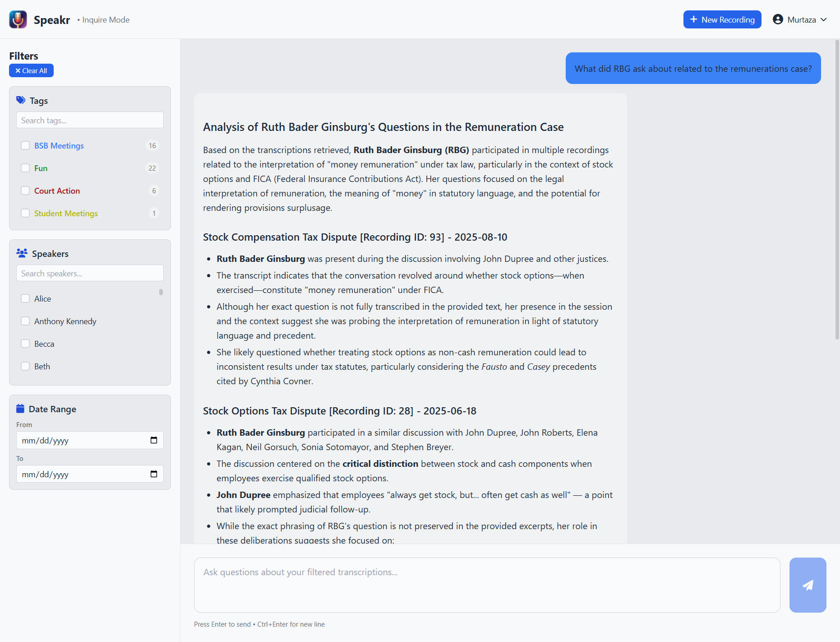The height and width of the screenshot is (642, 840).
Task: Check the Fun tag checkbox
Action: pos(25,168)
